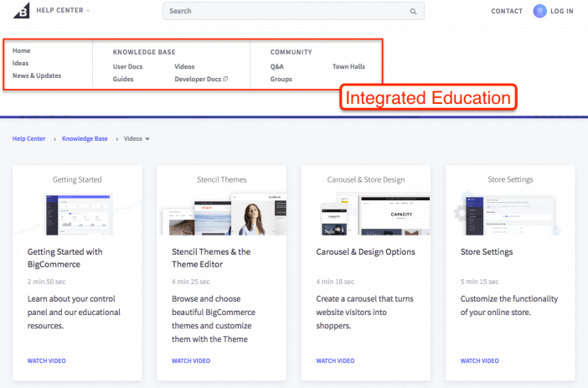
Task: Open Guides under Knowledge Base
Action: (x=123, y=79)
